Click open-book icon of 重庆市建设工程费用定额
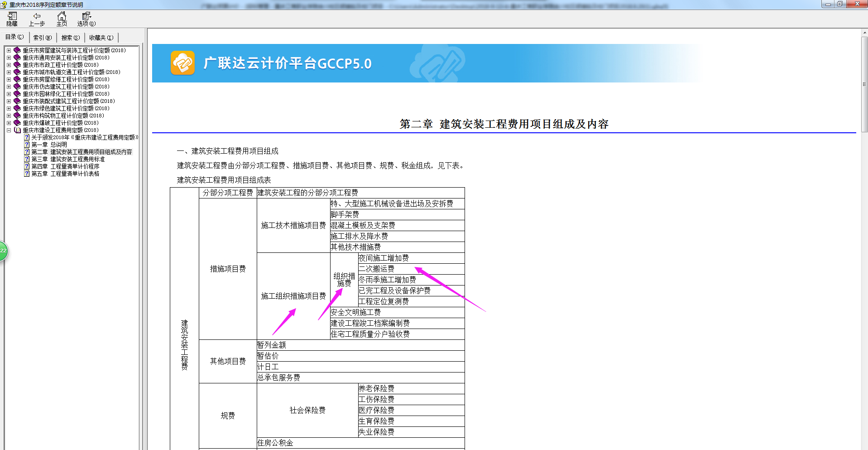The image size is (868, 450). pyautogui.click(x=17, y=130)
